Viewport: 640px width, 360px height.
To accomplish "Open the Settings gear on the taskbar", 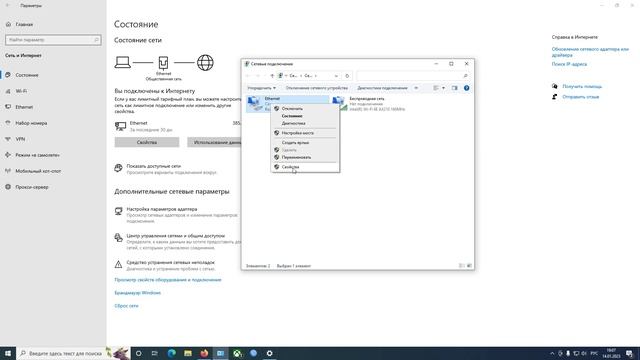I will point(269,353).
